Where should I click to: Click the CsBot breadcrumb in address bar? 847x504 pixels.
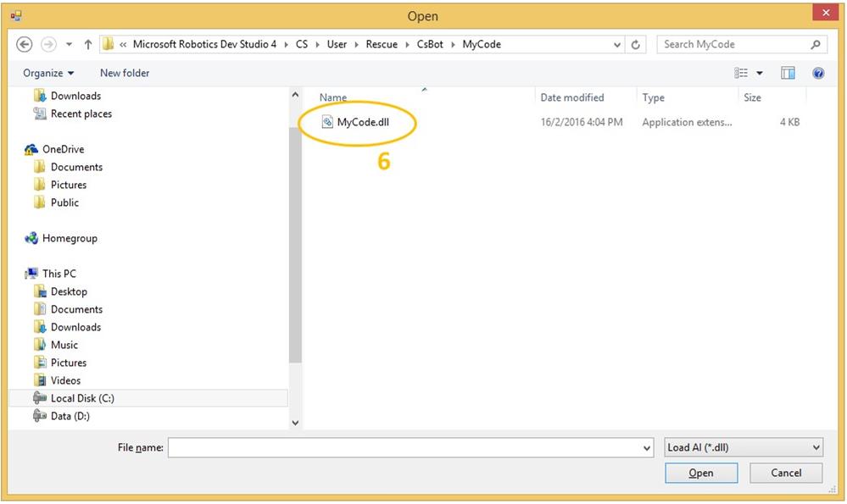click(x=429, y=44)
